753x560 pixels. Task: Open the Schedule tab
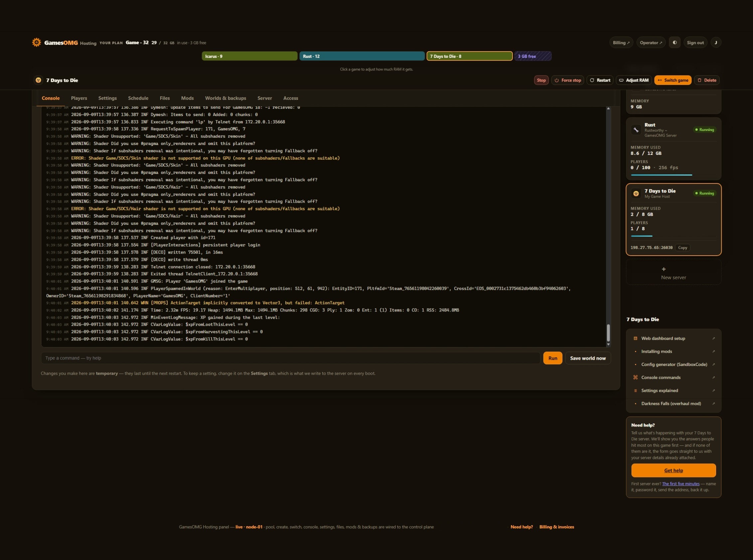coord(138,98)
